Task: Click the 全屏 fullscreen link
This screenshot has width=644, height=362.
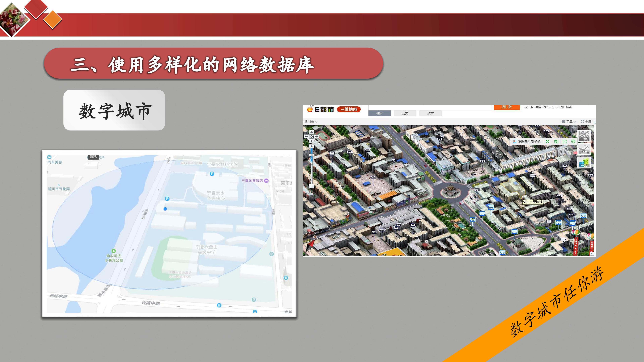Action: coord(586,122)
